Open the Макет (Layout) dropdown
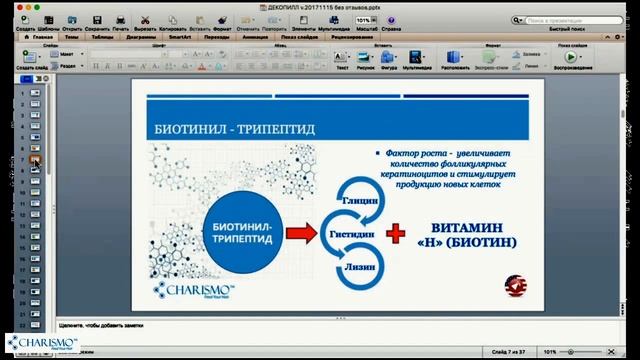The width and height of the screenshot is (640, 360). tap(67, 54)
